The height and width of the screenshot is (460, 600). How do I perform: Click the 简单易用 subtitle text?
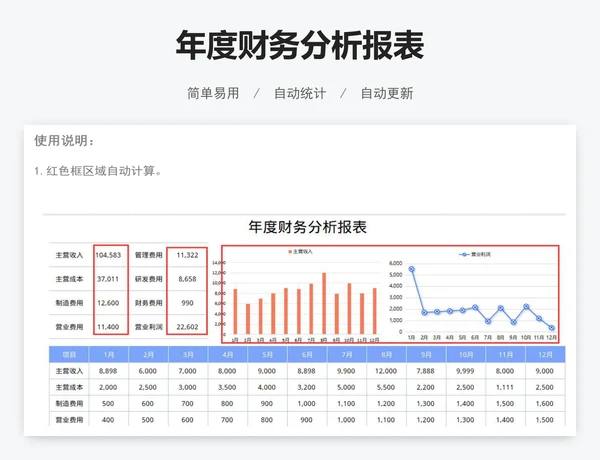point(213,93)
